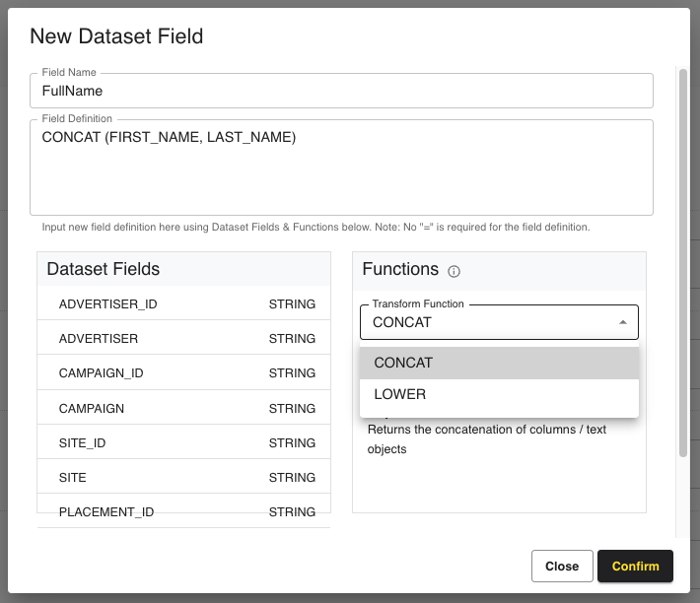The height and width of the screenshot is (603, 700).
Task: Click the Functions info icon
Action: (455, 271)
